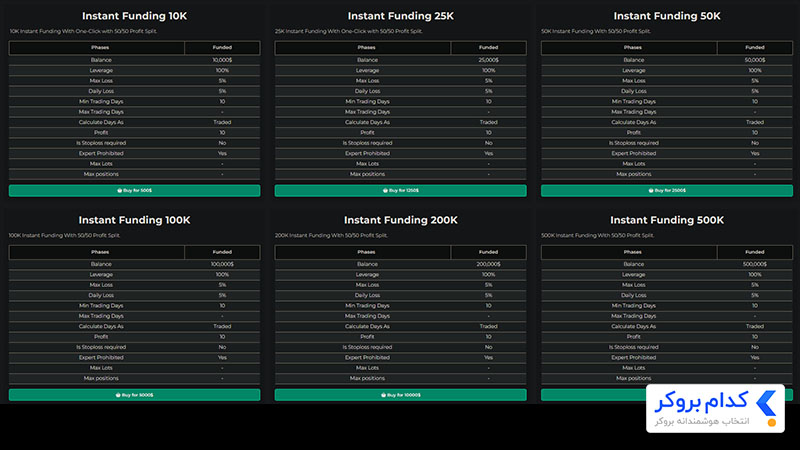The height and width of the screenshot is (450, 800).
Task: Click the Persian Kodam Broker logo text
Action: 702,402
